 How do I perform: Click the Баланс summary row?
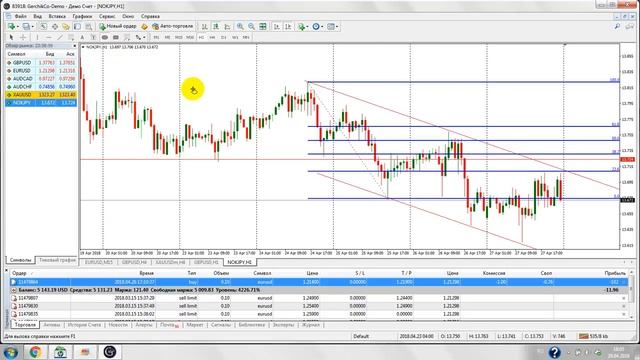[x=319, y=290]
